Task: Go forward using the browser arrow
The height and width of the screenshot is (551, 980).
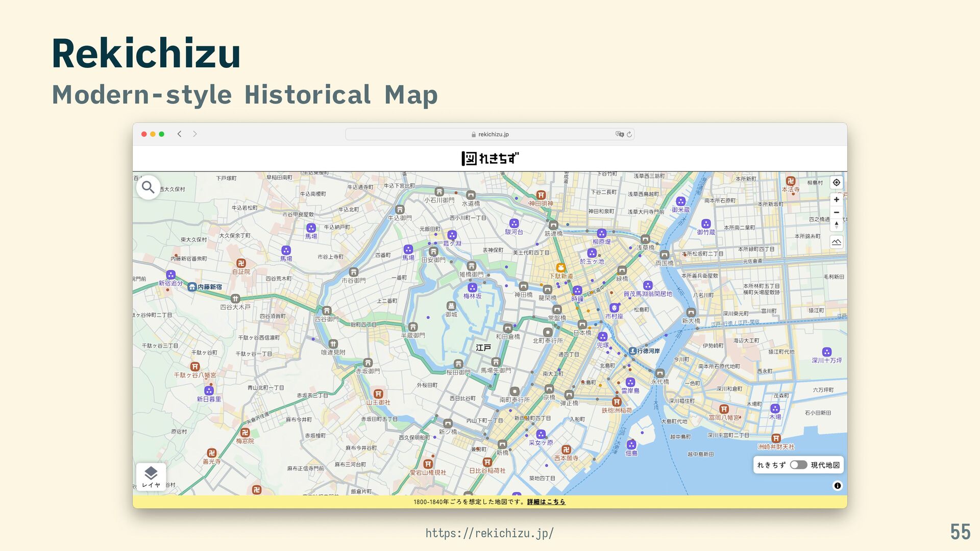Action: (195, 134)
